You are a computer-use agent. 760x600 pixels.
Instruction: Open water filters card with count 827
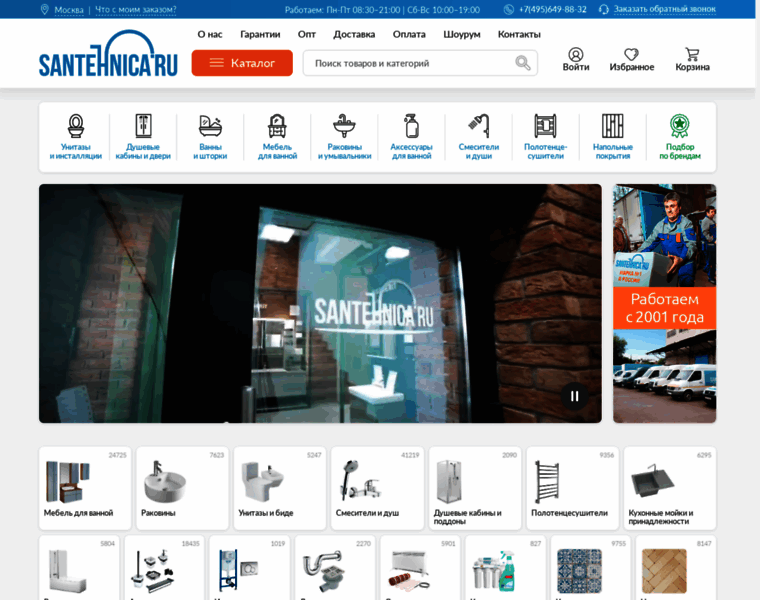tap(506, 568)
